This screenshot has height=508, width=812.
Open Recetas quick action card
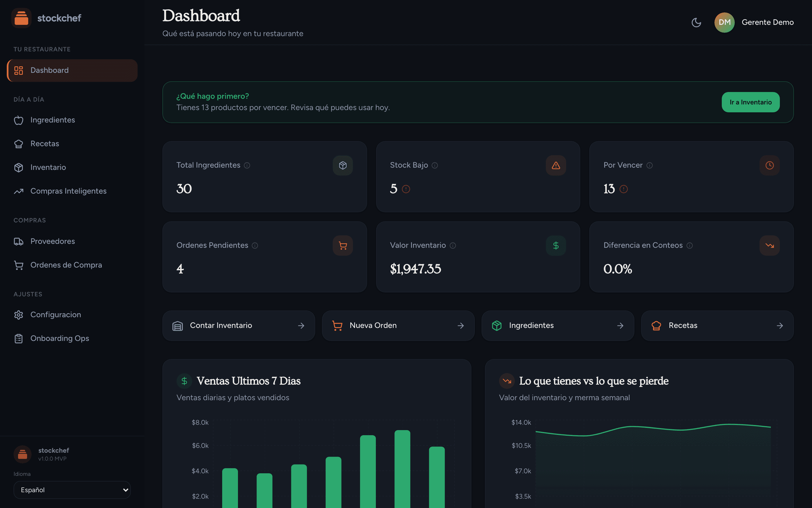[x=717, y=326]
